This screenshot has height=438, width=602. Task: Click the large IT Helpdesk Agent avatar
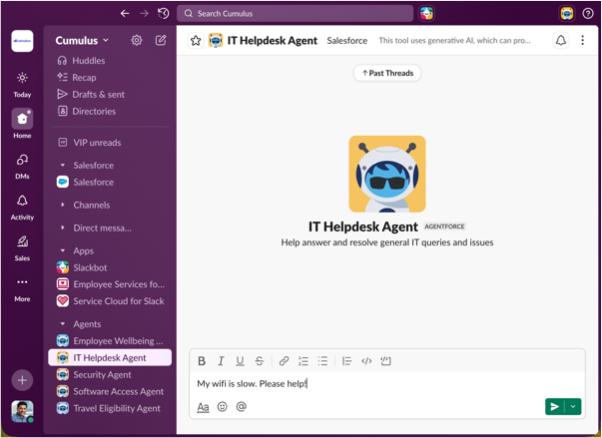[x=387, y=174]
